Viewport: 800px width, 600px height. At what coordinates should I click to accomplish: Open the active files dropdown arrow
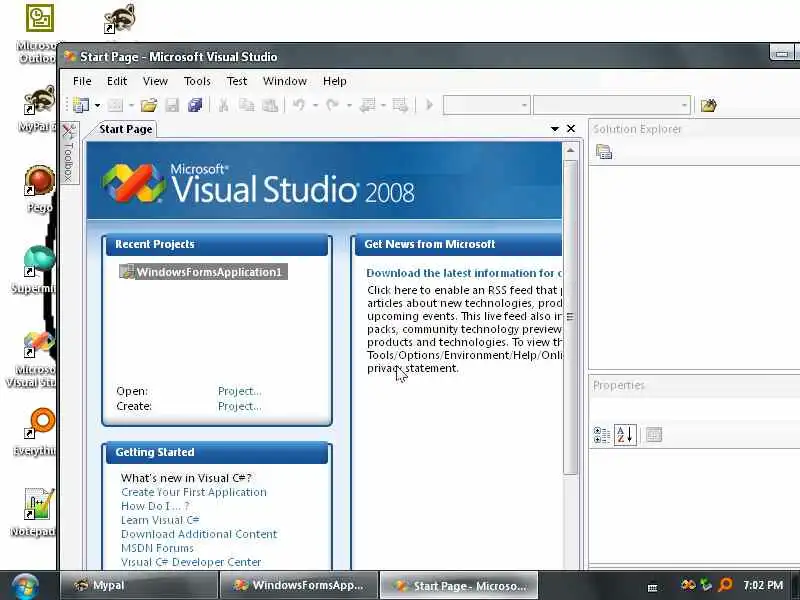pyautogui.click(x=555, y=129)
